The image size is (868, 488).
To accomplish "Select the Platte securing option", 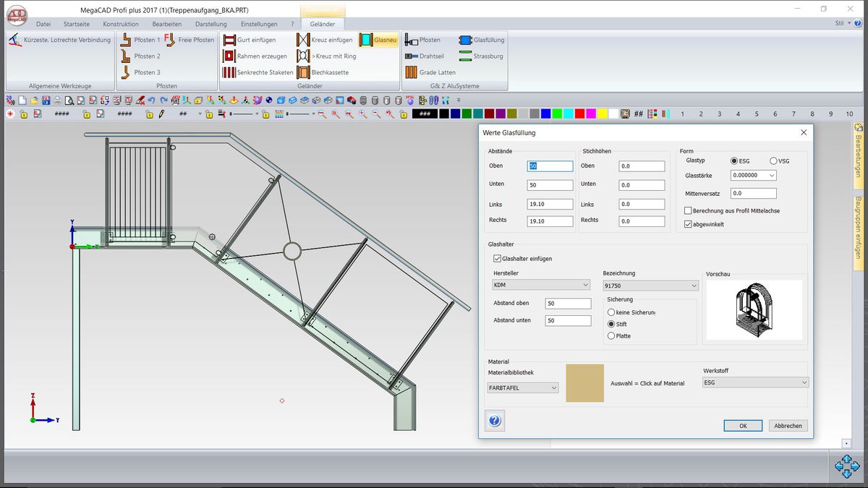I will click(x=611, y=335).
